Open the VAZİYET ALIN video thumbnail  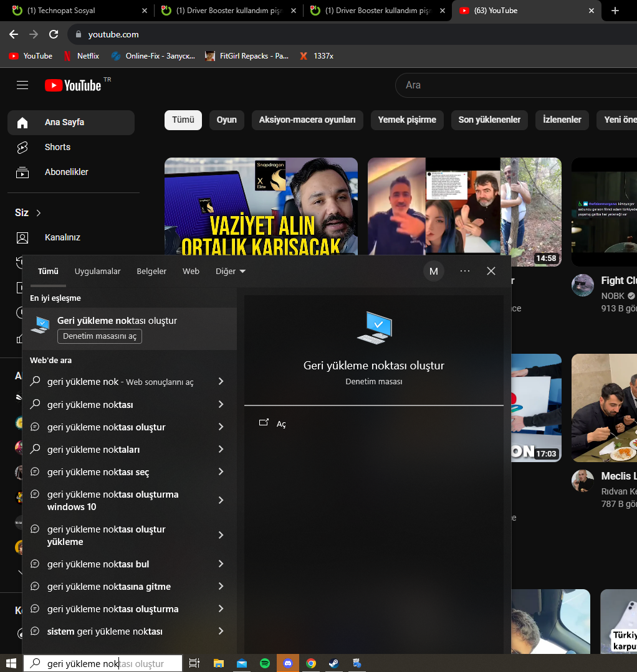click(261, 207)
